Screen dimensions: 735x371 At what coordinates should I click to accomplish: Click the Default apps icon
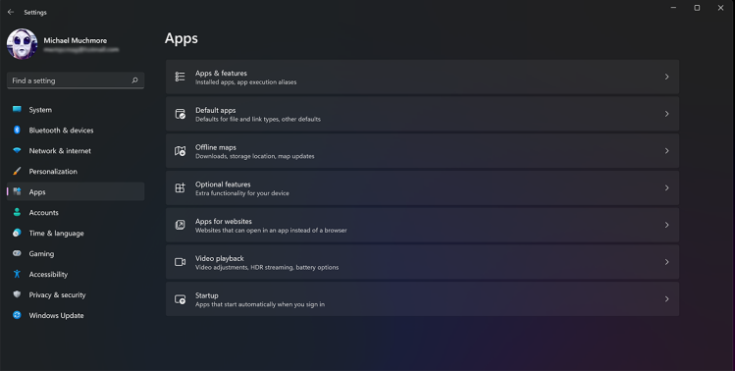(180, 114)
